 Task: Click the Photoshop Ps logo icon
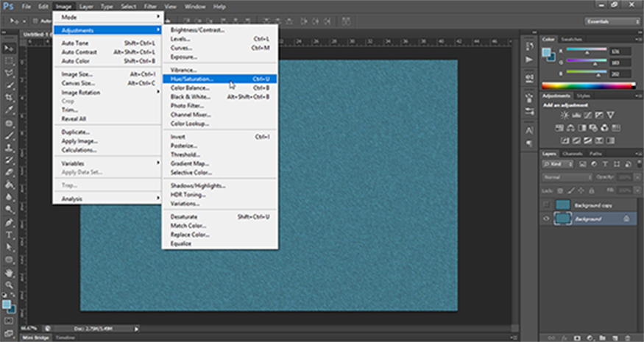pos(8,7)
